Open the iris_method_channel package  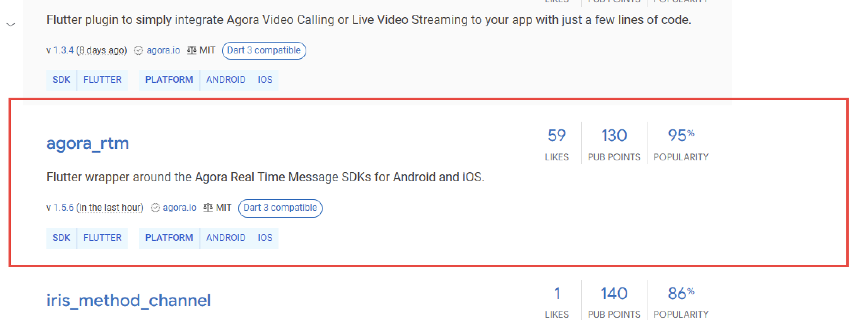click(128, 301)
